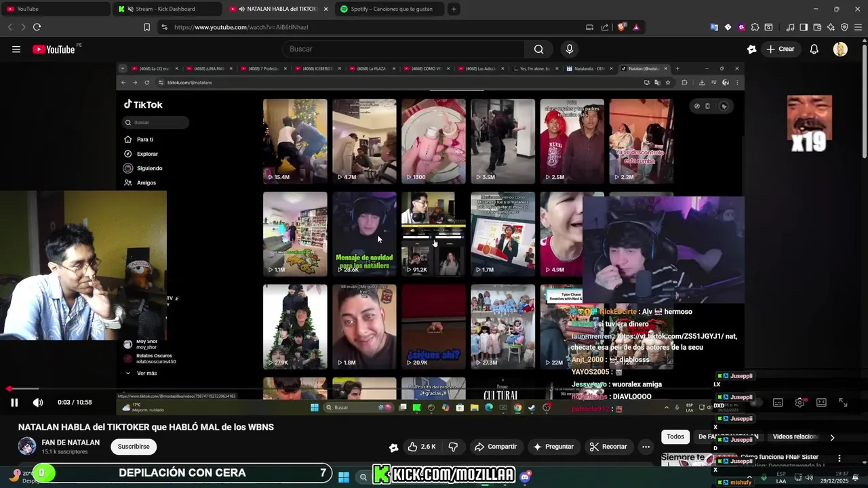Viewport: 868px width, 488px height.
Task: Show the browser sidebar panel
Action: (x=804, y=27)
